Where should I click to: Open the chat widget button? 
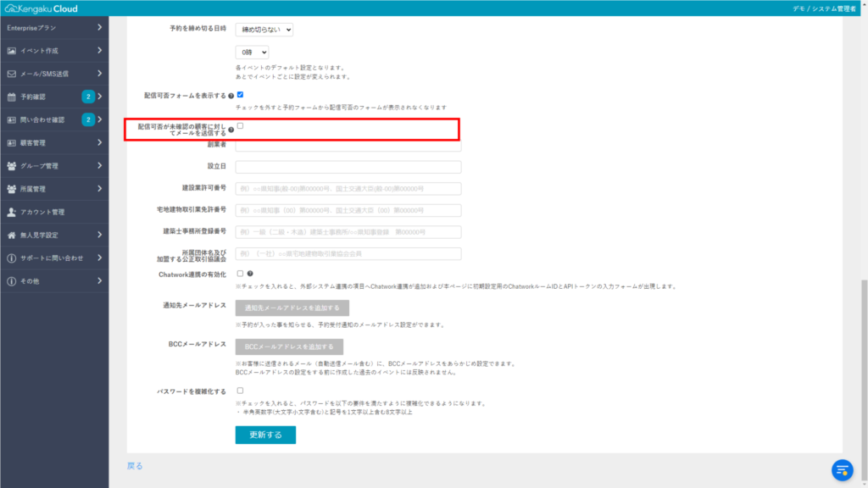click(x=842, y=470)
